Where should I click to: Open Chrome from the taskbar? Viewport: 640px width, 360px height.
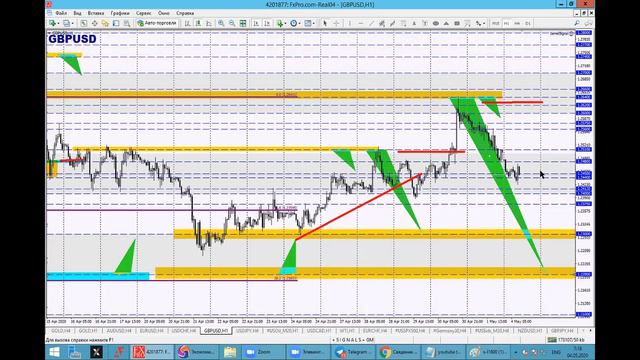(398, 352)
